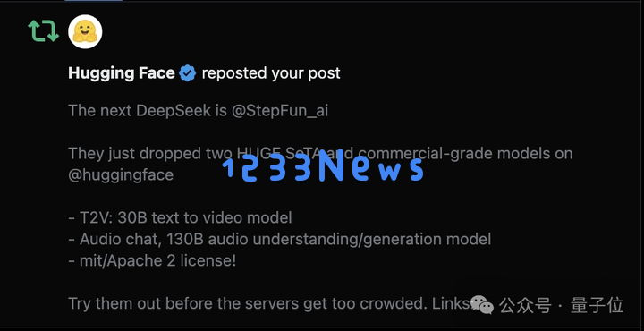Click the WeChat logo watermark icon
Viewport: 644px width, 331px height.
click(x=482, y=304)
